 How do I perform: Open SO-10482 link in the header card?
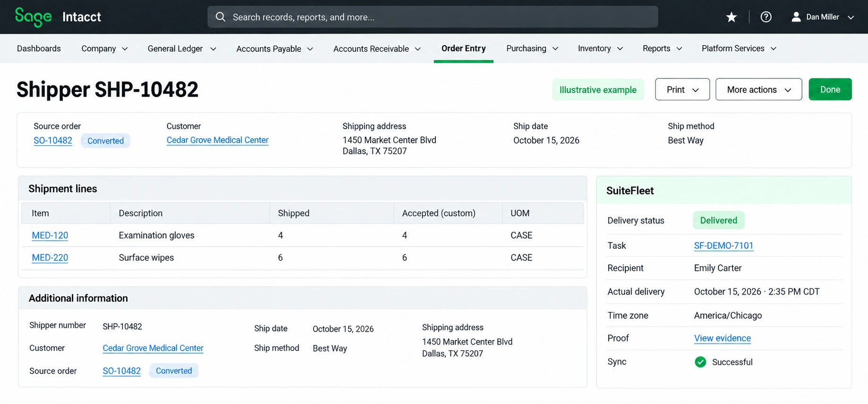click(53, 141)
